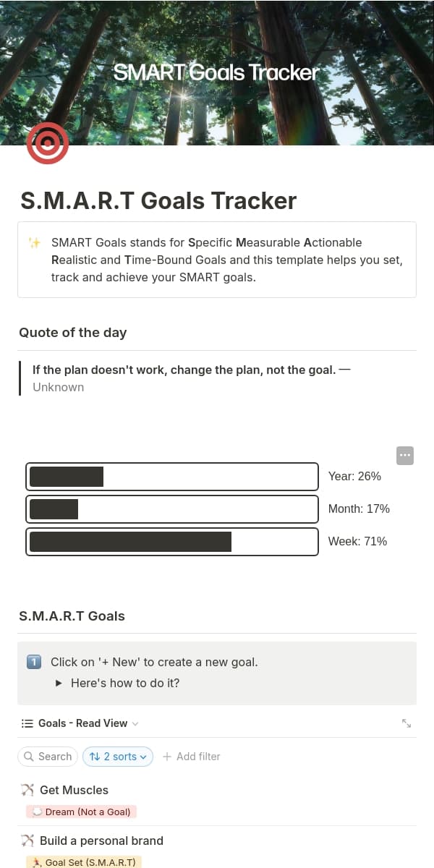Viewport: 434px width, 868px height.
Task: Click the bow-and-arrow emoji beside Get Muscles
Action: [x=27, y=789]
